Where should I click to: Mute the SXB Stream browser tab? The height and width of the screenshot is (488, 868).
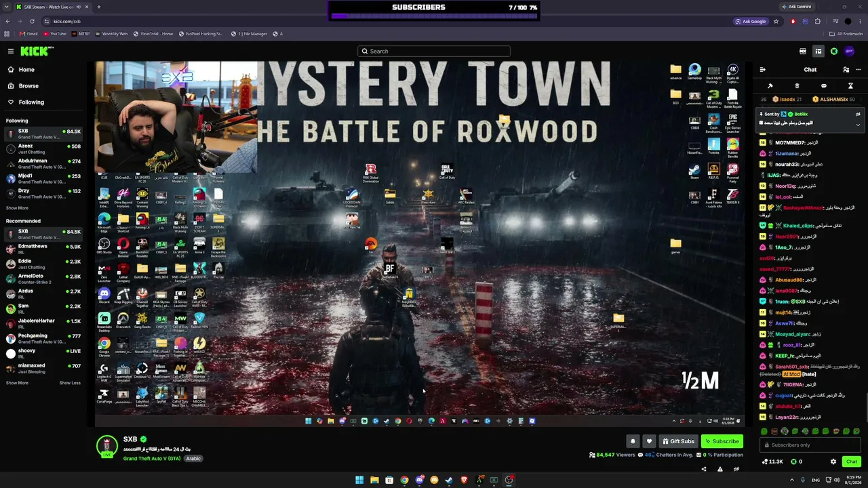(79, 7)
